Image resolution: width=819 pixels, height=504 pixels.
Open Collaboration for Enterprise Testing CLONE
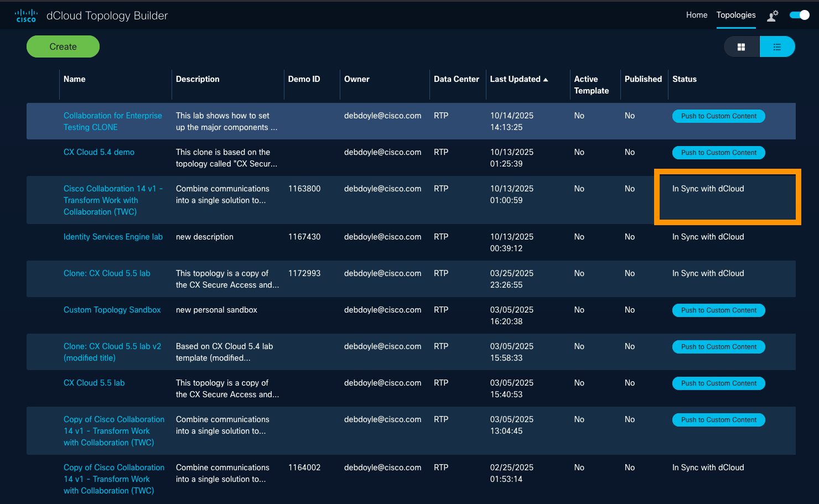point(112,121)
